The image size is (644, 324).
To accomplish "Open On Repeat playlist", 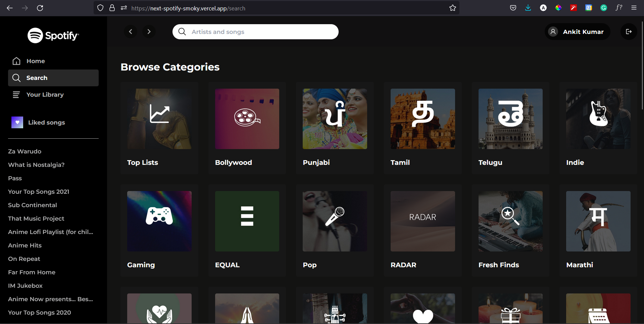I will point(24,259).
